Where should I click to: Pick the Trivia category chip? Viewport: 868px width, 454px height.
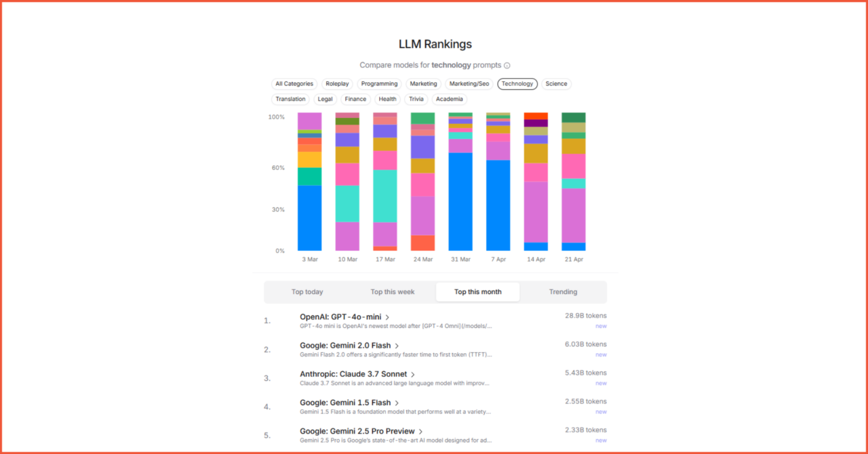point(416,99)
